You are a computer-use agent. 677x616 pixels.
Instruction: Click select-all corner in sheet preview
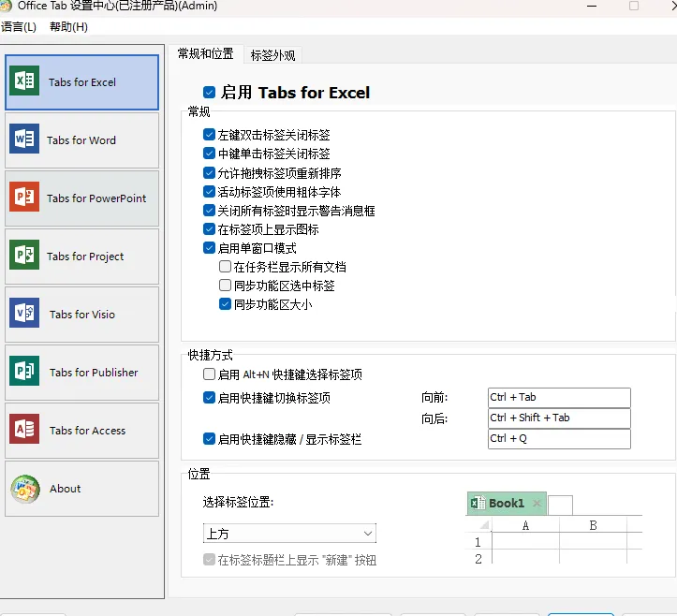[x=484, y=525]
